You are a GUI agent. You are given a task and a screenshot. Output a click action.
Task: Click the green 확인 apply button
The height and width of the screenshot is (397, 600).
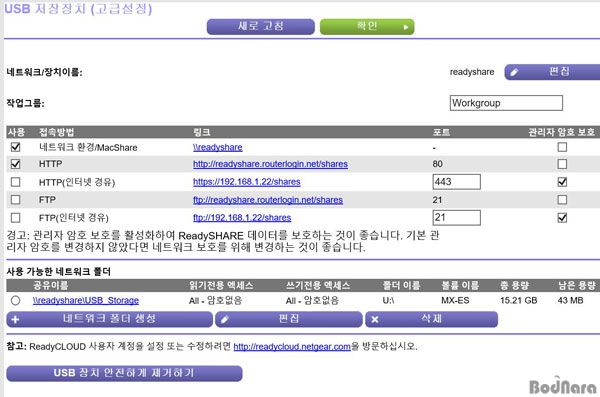pyautogui.click(x=367, y=26)
